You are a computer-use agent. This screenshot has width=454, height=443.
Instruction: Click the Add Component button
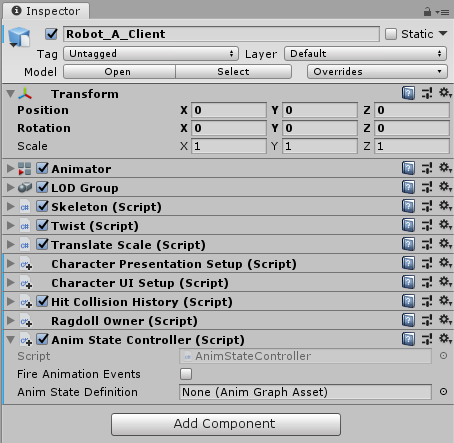(226, 424)
